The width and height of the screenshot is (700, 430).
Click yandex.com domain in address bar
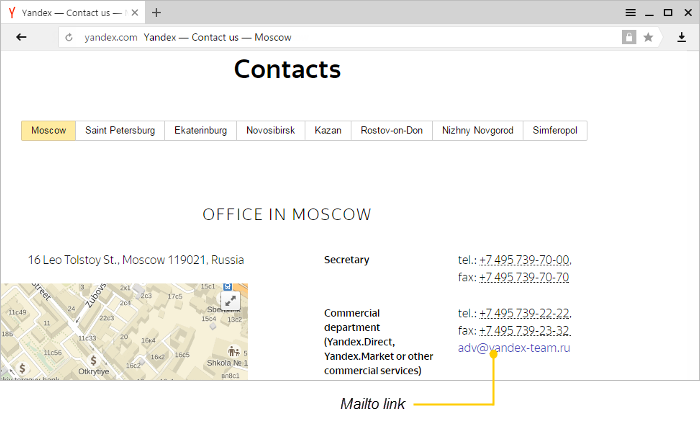point(111,38)
